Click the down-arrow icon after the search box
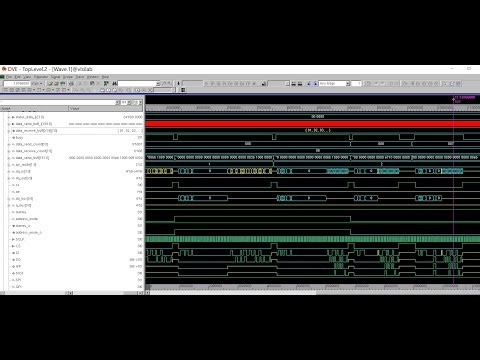Viewport: 480px width, 360px height. (x=178, y=83)
